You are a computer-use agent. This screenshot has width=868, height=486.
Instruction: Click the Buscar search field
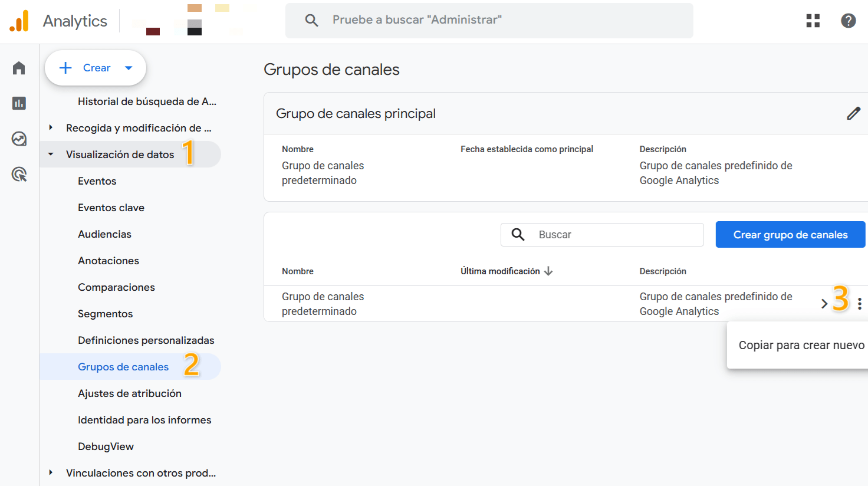(601, 234)
